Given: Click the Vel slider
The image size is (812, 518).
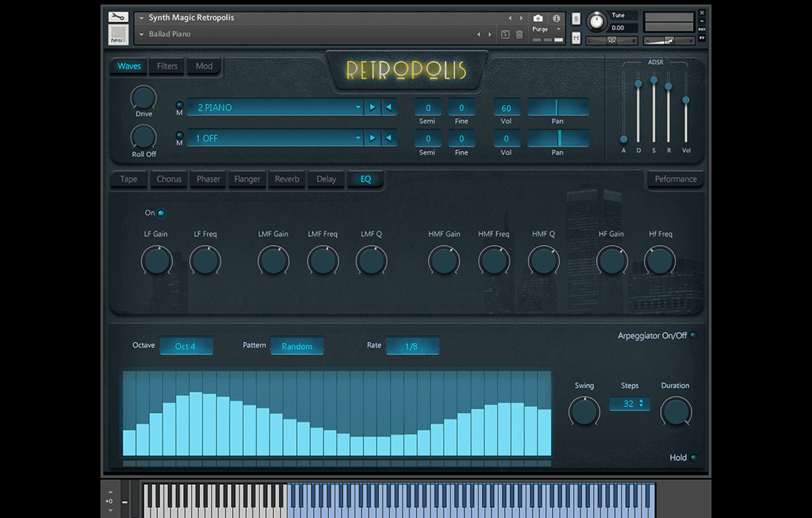Looking at the screenshot, I should (x=686, y=100).
